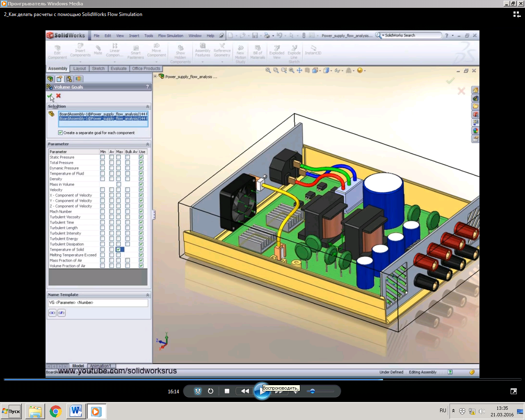Uncheck Max for Temperature of Solid
525x420 pixels.
coord(119,249)
